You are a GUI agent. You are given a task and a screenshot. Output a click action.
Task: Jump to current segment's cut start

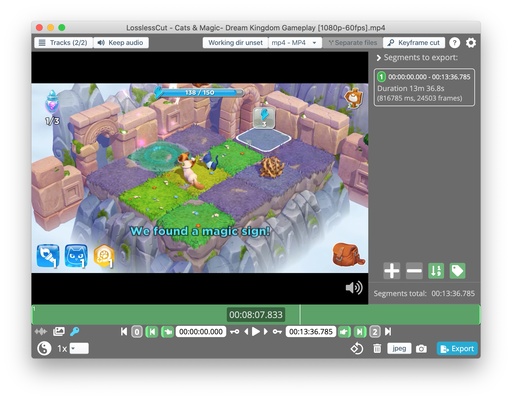tap(152, 332)
